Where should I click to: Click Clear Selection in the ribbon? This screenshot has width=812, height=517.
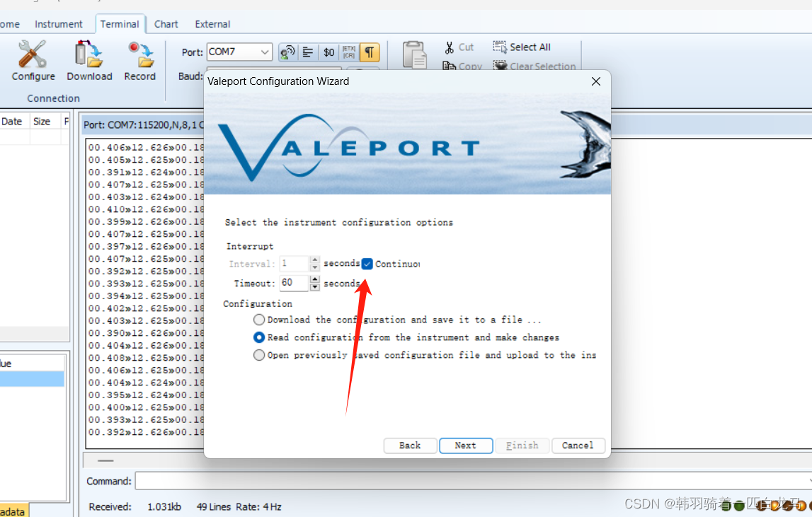coord(534,66)
